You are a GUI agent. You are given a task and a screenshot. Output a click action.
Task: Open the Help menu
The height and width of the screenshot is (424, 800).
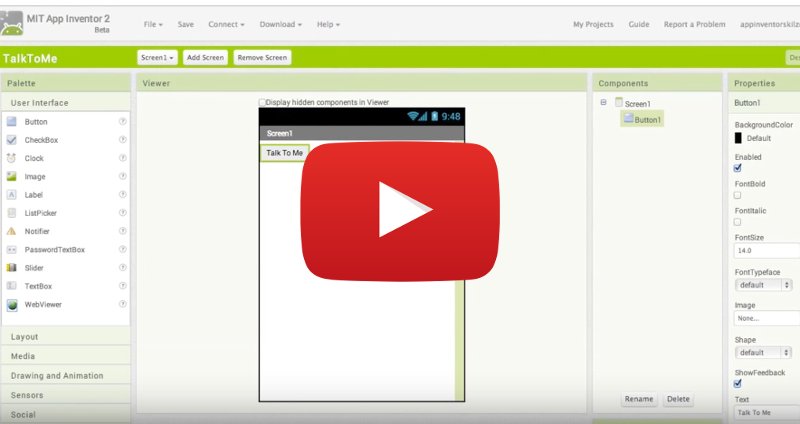[328, 24]
